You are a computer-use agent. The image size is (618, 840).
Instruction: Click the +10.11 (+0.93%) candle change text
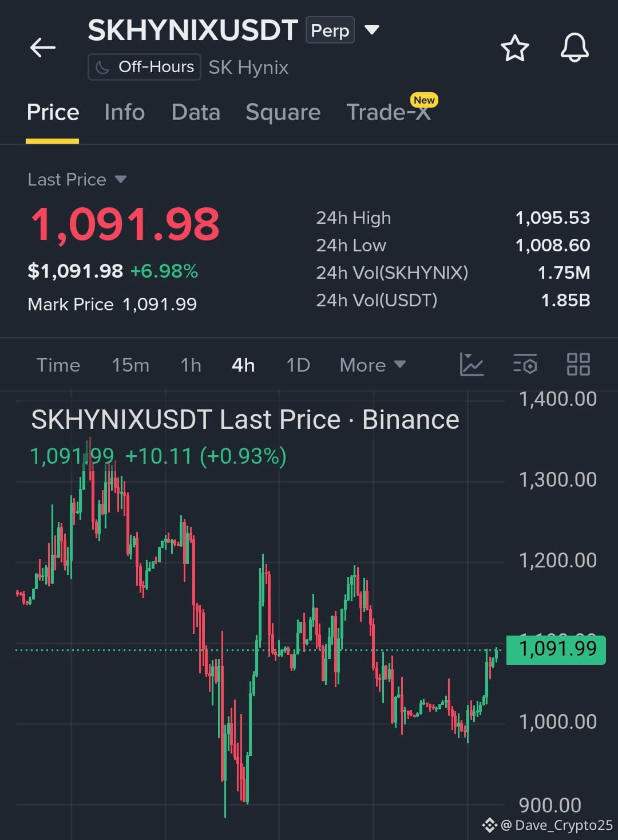click(205, 456)
